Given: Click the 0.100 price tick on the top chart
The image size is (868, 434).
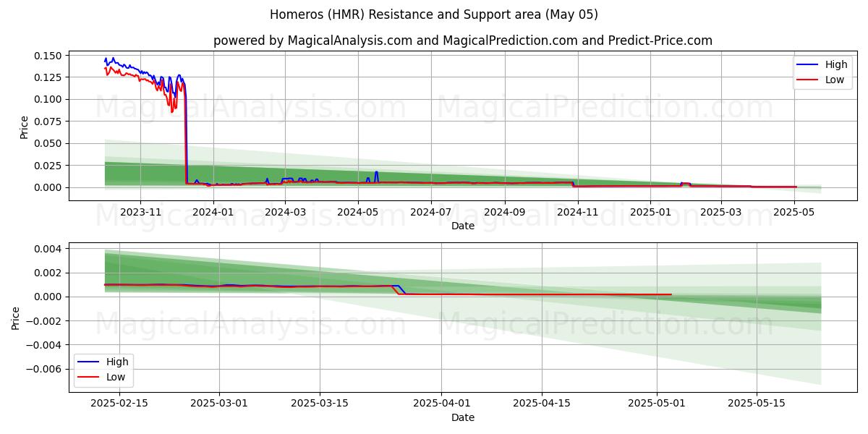Looking at the screenshot, I should coord(48,99).
